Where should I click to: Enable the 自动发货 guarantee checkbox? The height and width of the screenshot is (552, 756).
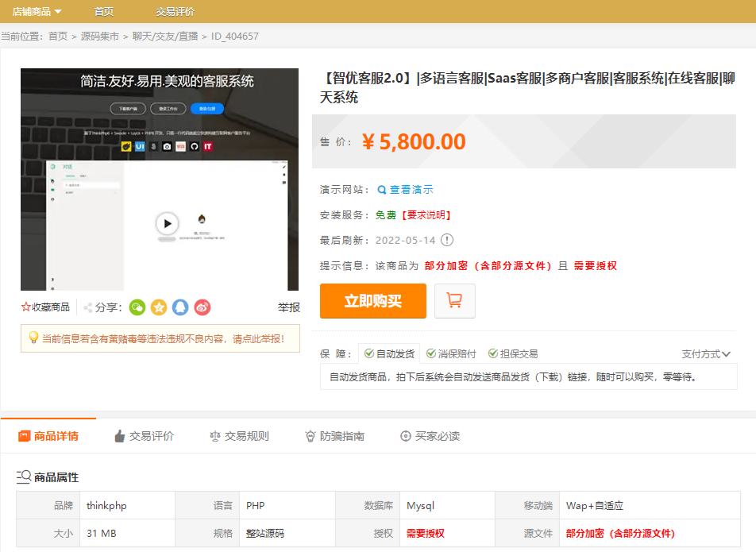370,353
